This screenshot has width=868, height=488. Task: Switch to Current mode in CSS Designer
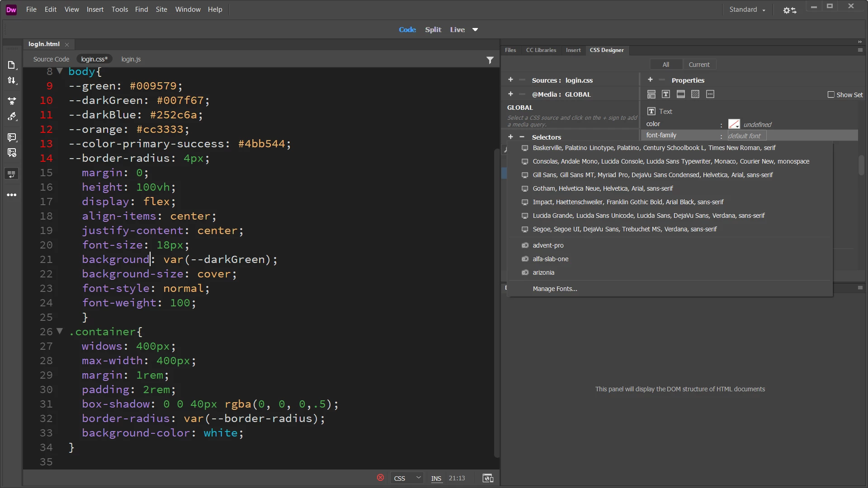click(x=698, y=65)
